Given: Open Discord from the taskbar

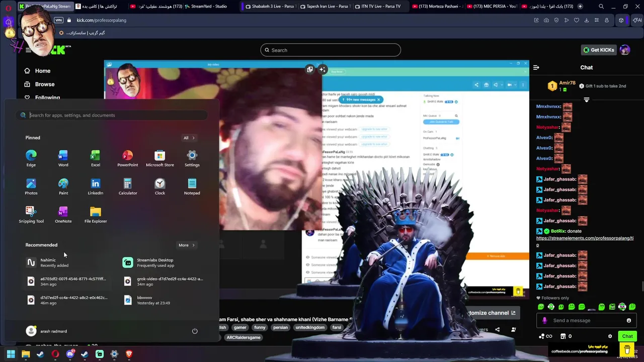Looking at the screenshot, I should point(70,354).
